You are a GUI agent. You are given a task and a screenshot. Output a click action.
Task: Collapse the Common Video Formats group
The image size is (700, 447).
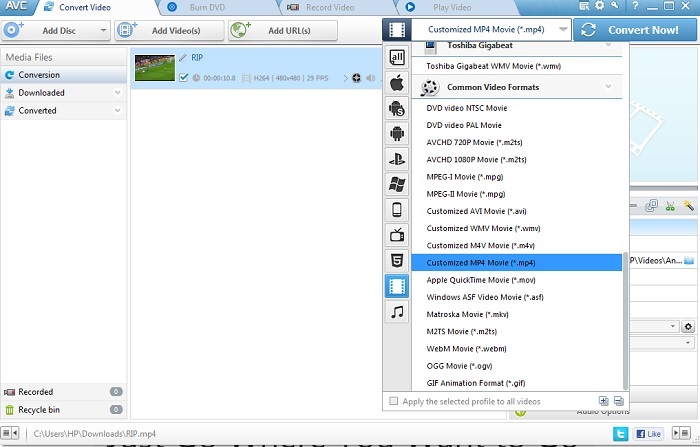(x=608, y=87)
